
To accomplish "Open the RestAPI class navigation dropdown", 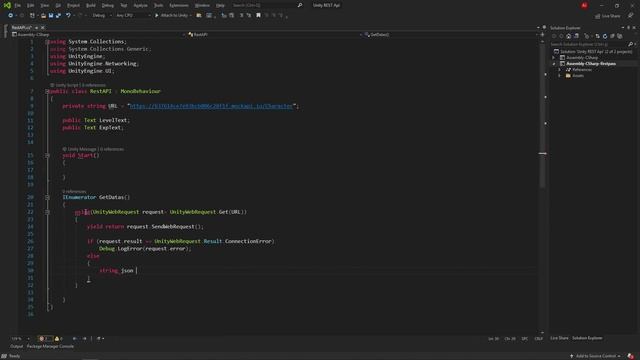I will (x=274, y=35).
